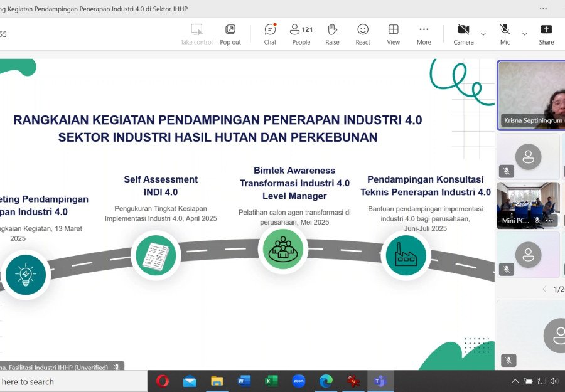Click the presenter label 'Fasilitasi Industri IHHP (Unverified)'
This screenshot has width=565, height=392.
[58, 367]
